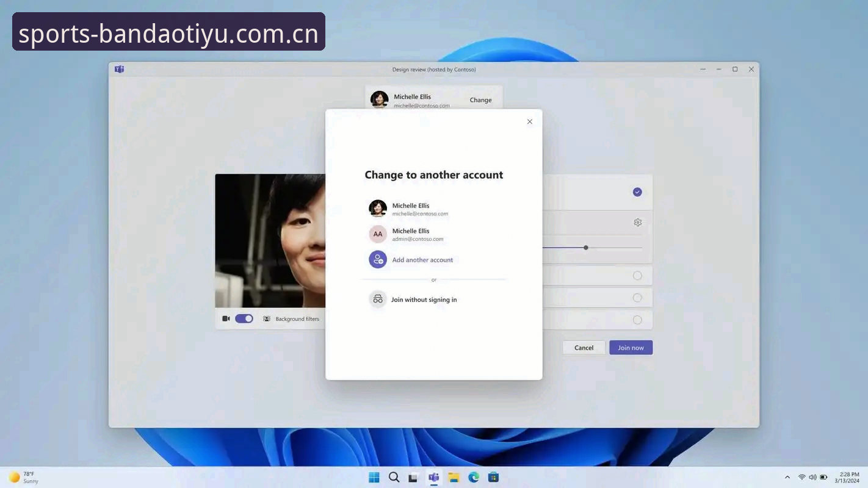Screen dimensions: 868x488
Task: Click Michelle Ellis's photo avatar in the dialog
Action: click(378, 209)
